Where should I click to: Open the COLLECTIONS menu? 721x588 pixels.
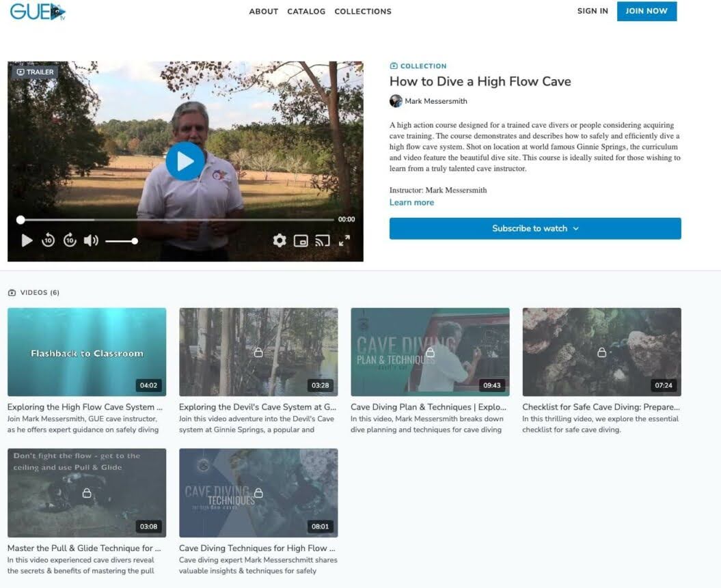[x=363, y=12]
